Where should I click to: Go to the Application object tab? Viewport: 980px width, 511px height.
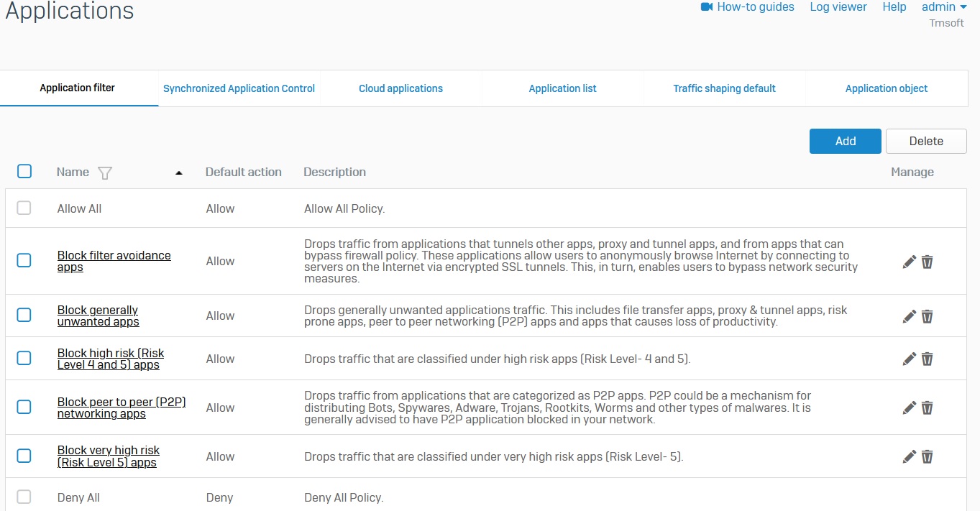click(886, 88)
